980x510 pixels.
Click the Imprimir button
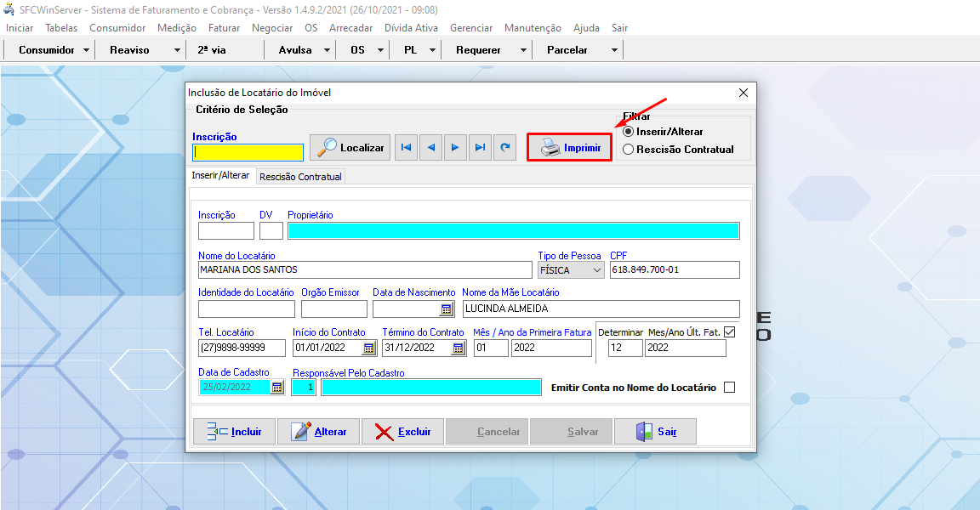click(570, 148)
